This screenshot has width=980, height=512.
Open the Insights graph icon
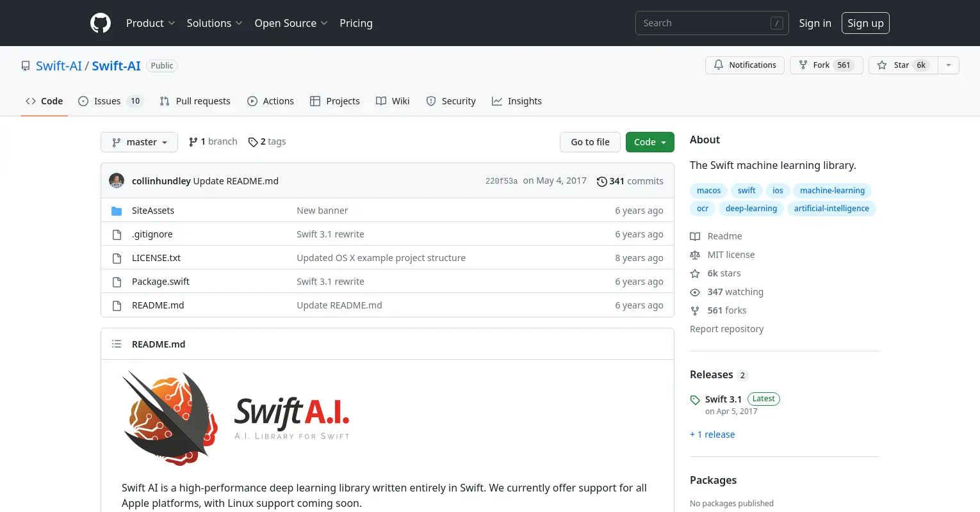click(497, 101)
